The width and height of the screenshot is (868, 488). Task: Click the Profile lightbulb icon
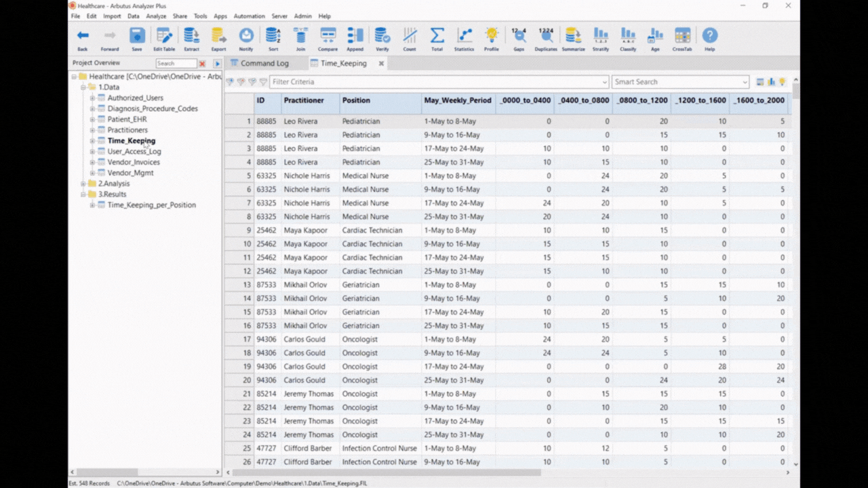[492, 39]
